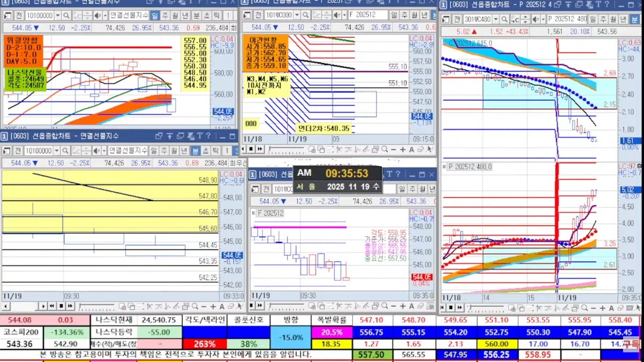Click the A text tool in the P 202512 window's bottom toolbar
This screenshot has width=644, height=362.
[611, 308]
